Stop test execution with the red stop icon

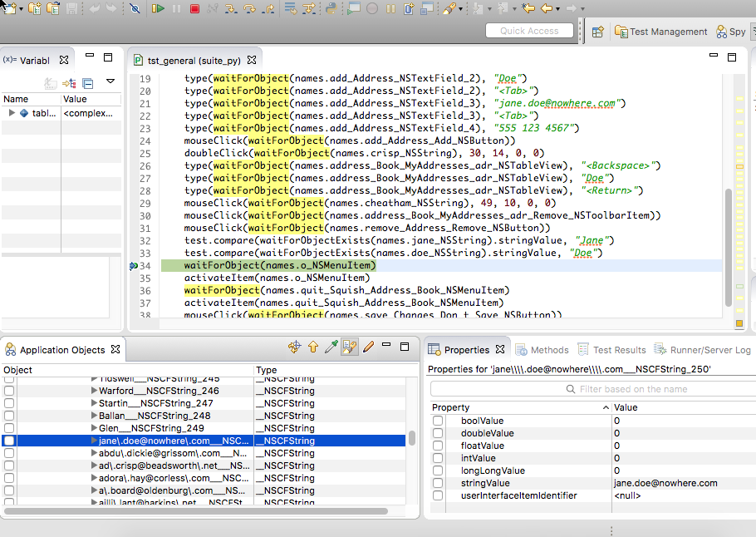194,8
